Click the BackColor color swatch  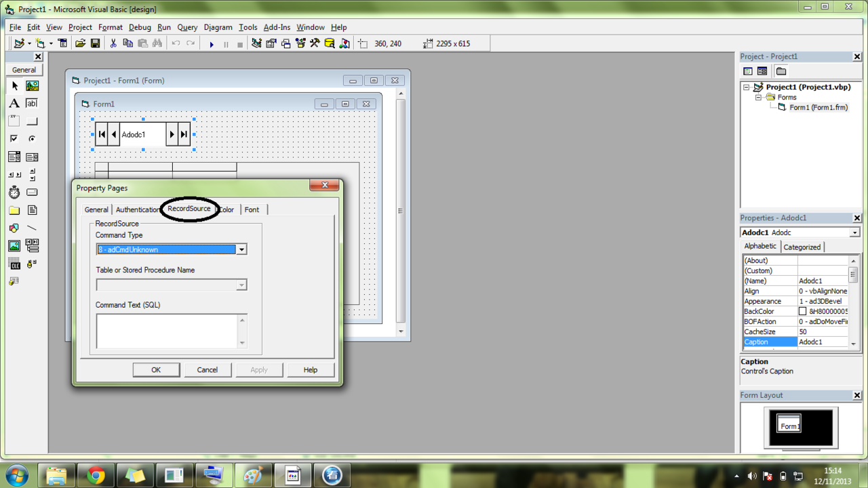[x=803, y=311]
